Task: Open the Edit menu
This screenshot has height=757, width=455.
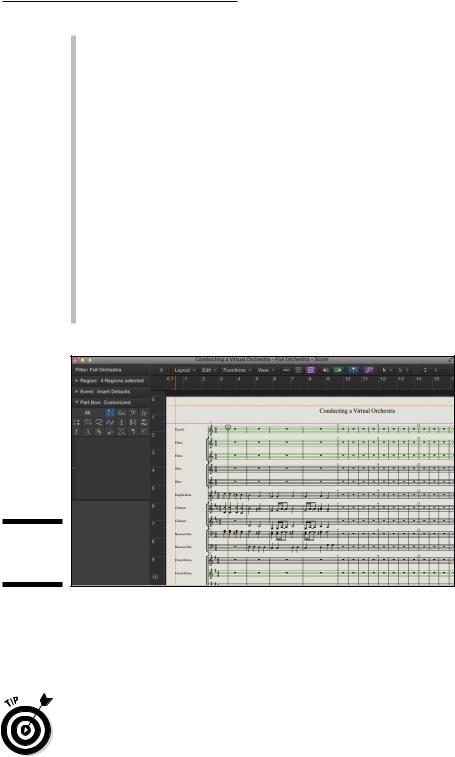Action: click(x=208, y=370)
